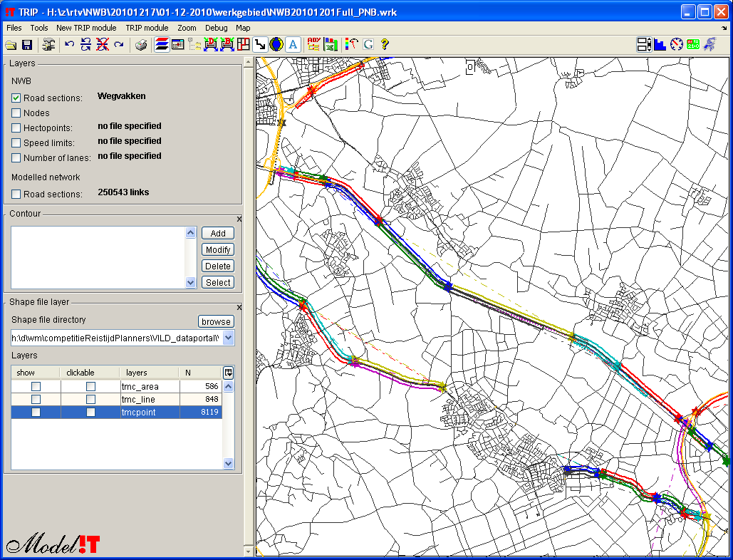Viewport: 733px width, 560px height.
Task: Click the red-crossed refresh arrows icon
Action: [x=103, y=45]
